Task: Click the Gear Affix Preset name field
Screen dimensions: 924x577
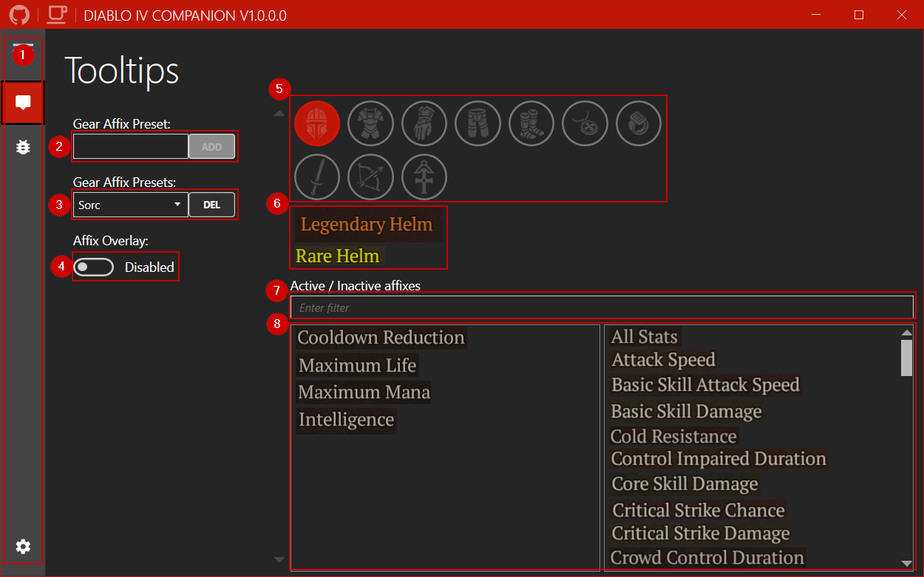Action: pos(131,146)
